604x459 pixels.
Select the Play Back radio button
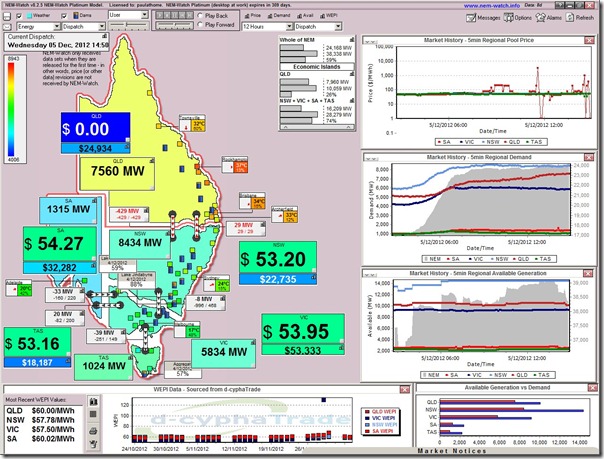pos(200,16)
